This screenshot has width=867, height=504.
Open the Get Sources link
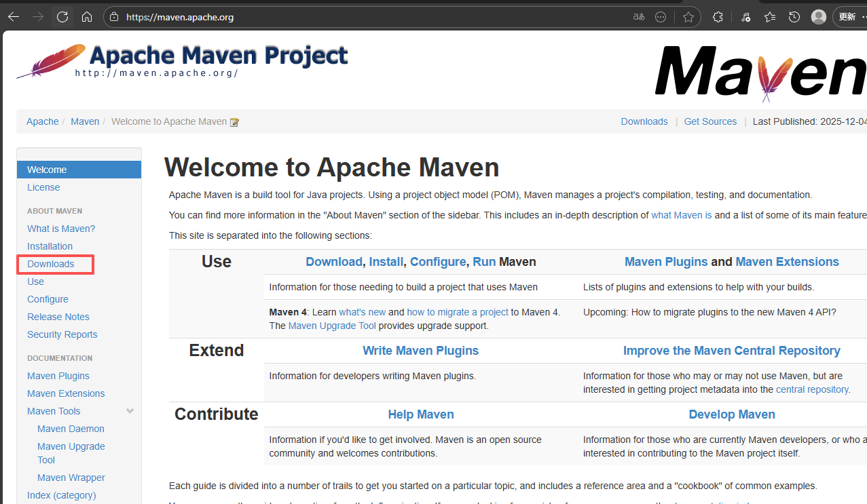[x=710, y=121]
